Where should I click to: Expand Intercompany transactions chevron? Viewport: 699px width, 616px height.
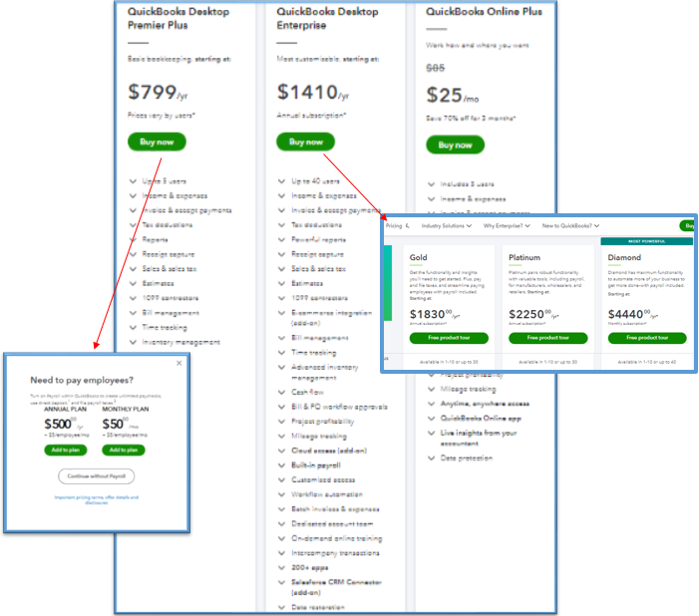(282, 553)
